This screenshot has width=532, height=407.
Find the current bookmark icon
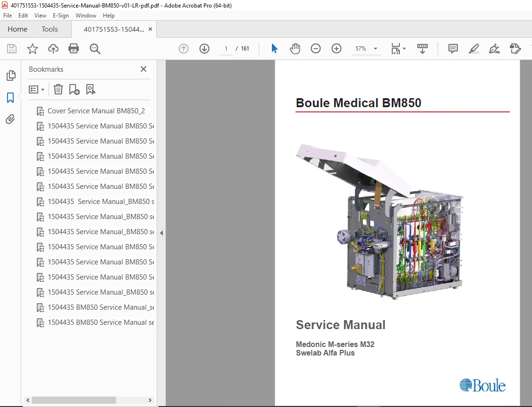click(91, 89)
